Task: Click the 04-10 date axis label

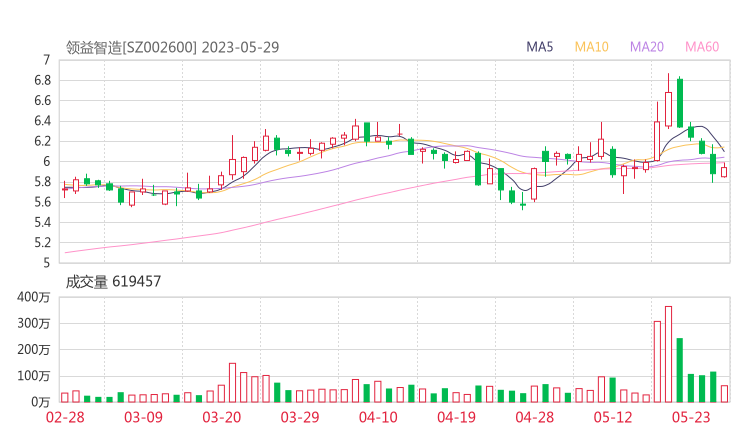Action: click(378, 417)
